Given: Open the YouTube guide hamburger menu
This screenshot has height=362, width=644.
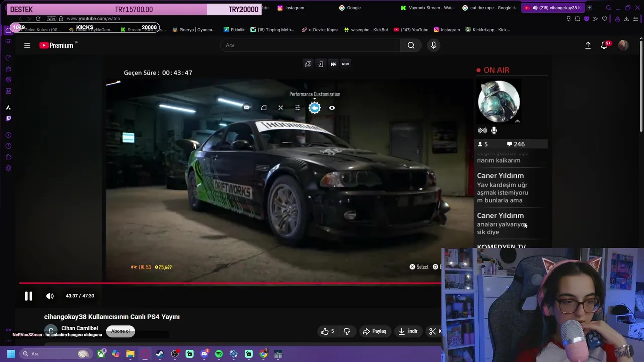Looking at the screenshot, I should coord(27,45).
